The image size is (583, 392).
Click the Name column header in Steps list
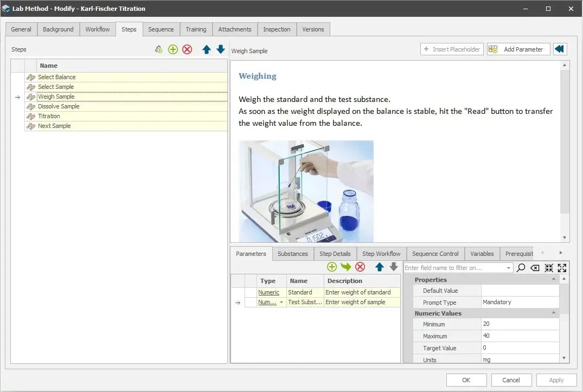tap(132, 66)
